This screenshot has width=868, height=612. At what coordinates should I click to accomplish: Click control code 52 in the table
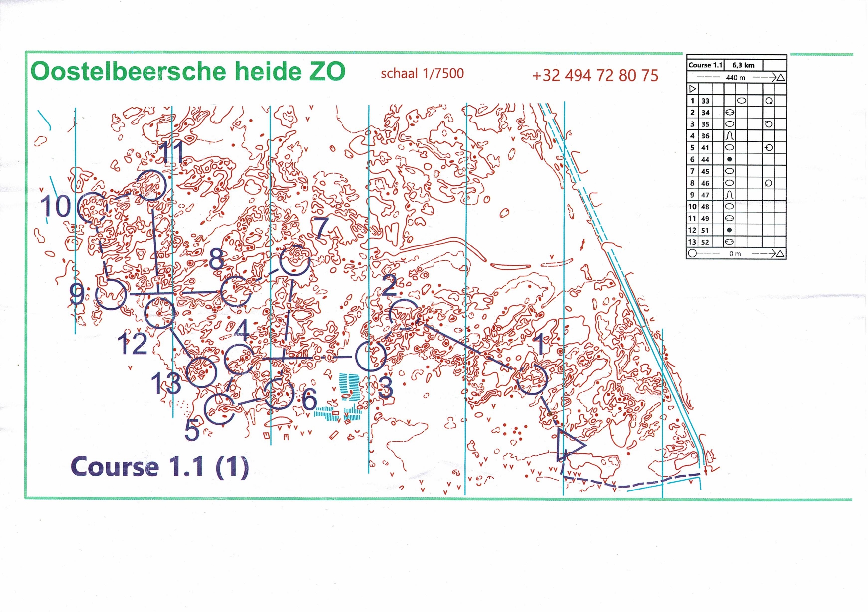(705, 242)
